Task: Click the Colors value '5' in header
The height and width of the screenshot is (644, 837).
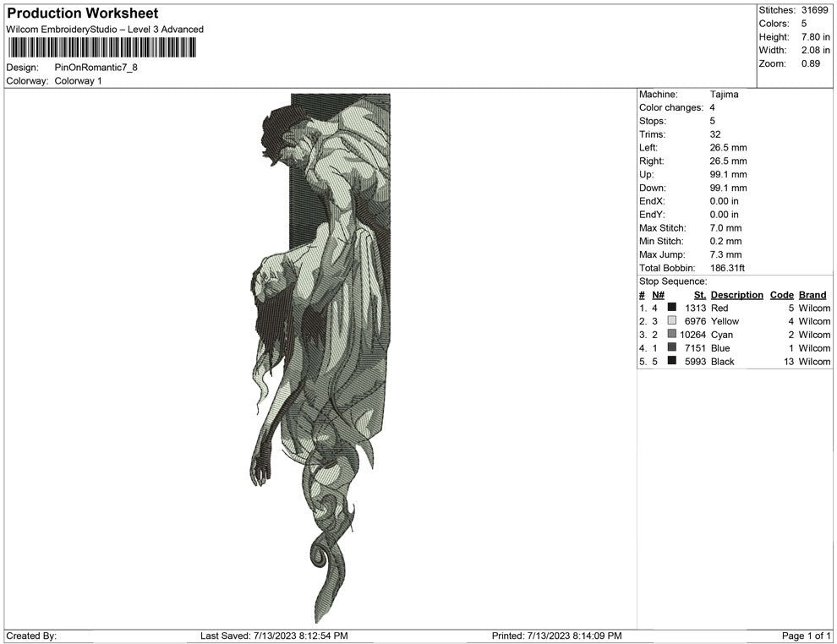Action: tap(804, 24)
